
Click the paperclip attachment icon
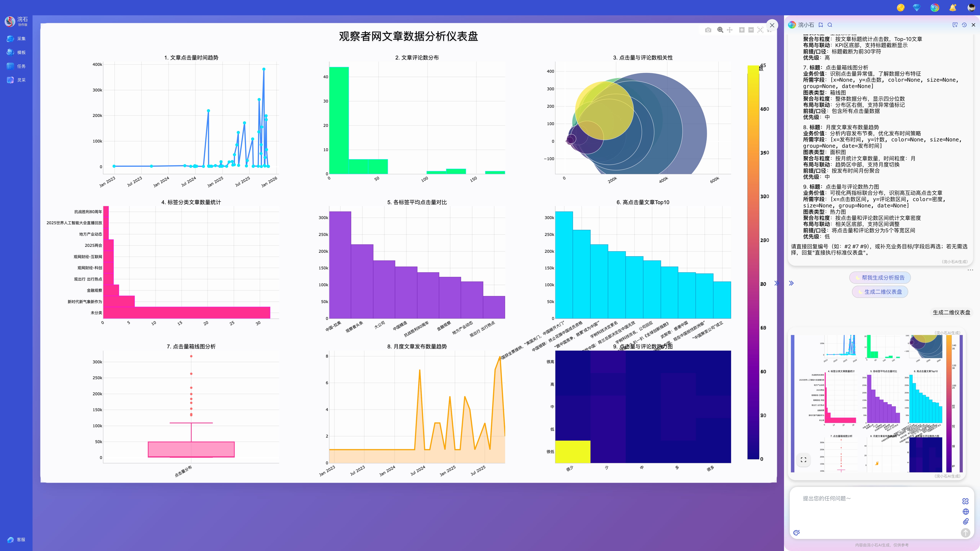pos(965,521)
